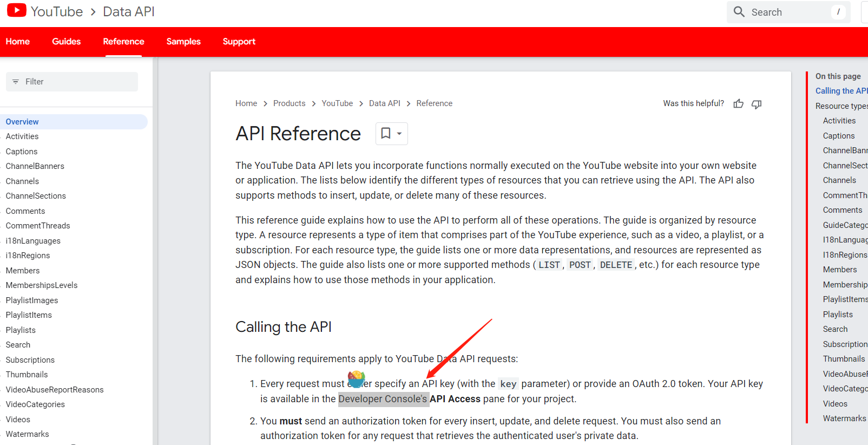
Task: Open the Developer Console's link
Action: click(383, 399)
